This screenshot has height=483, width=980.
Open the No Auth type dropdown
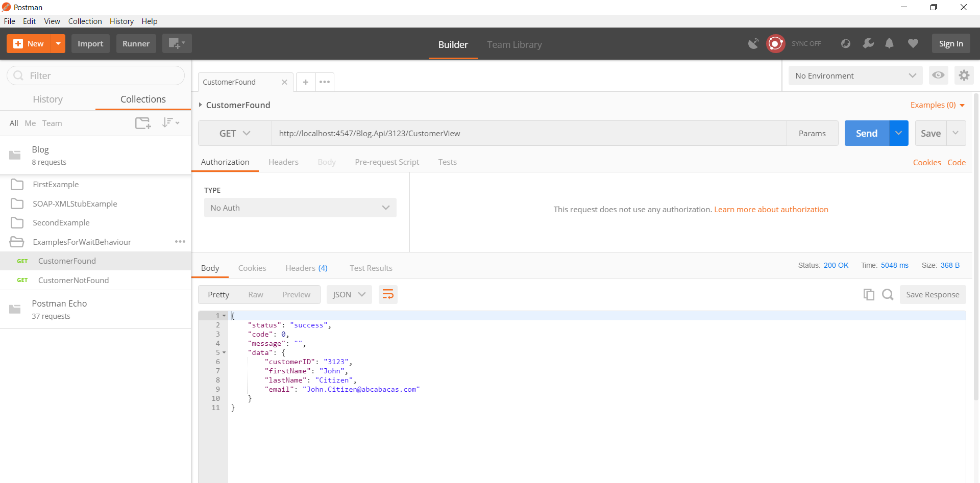(300, 208)
